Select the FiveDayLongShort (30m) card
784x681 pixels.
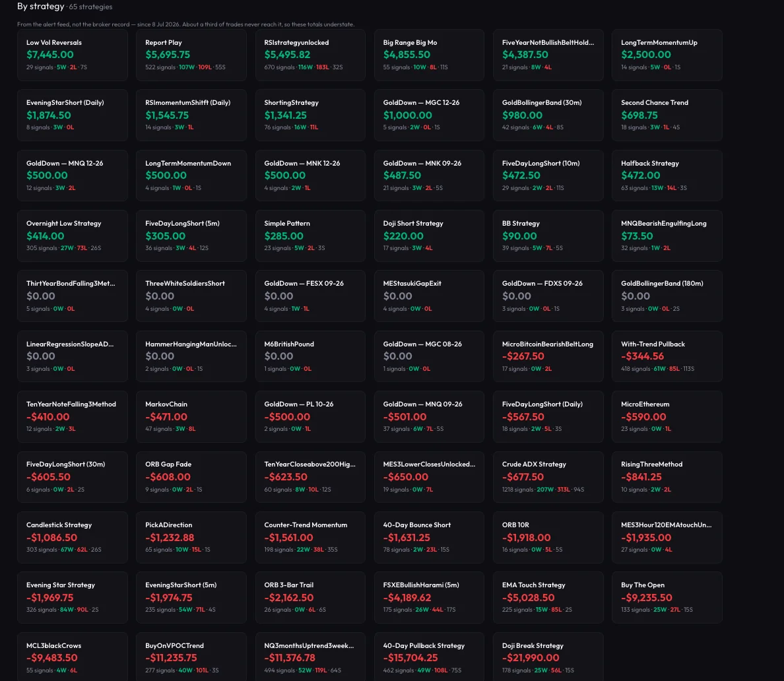(73, 477)
